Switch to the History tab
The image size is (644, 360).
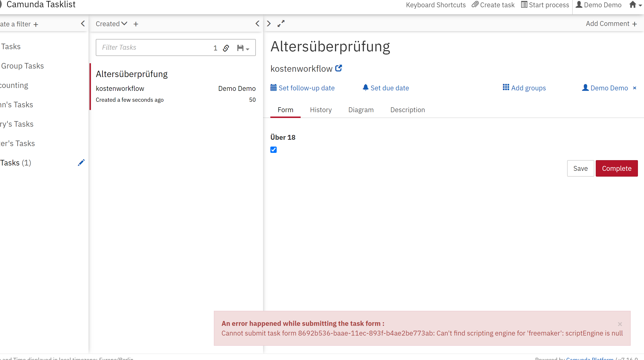coord(321,110)
